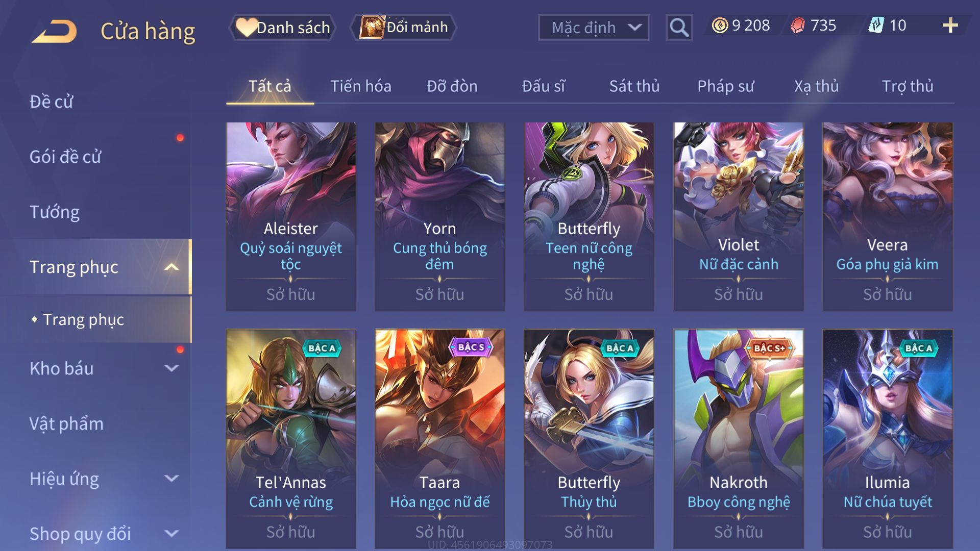Open Đổi mảnh fragment exchange button
980x551 pixels.
pyautogui.click(x=403, y=28)
